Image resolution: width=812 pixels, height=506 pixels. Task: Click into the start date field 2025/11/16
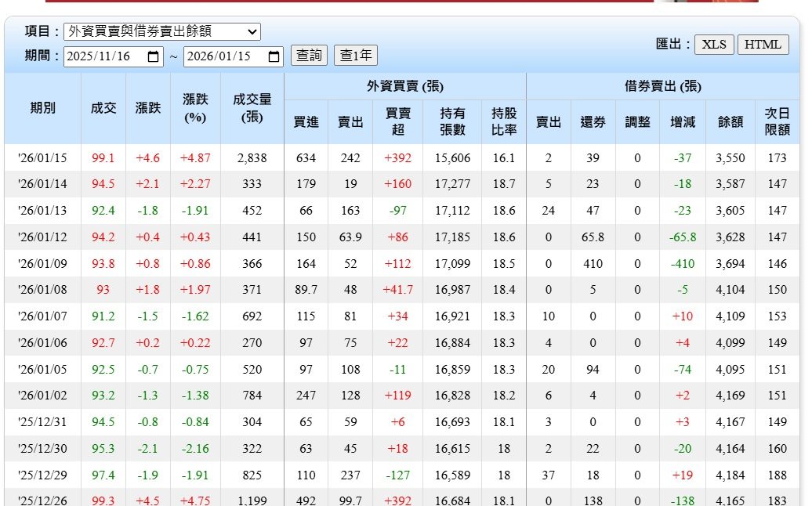pos(114,57)
